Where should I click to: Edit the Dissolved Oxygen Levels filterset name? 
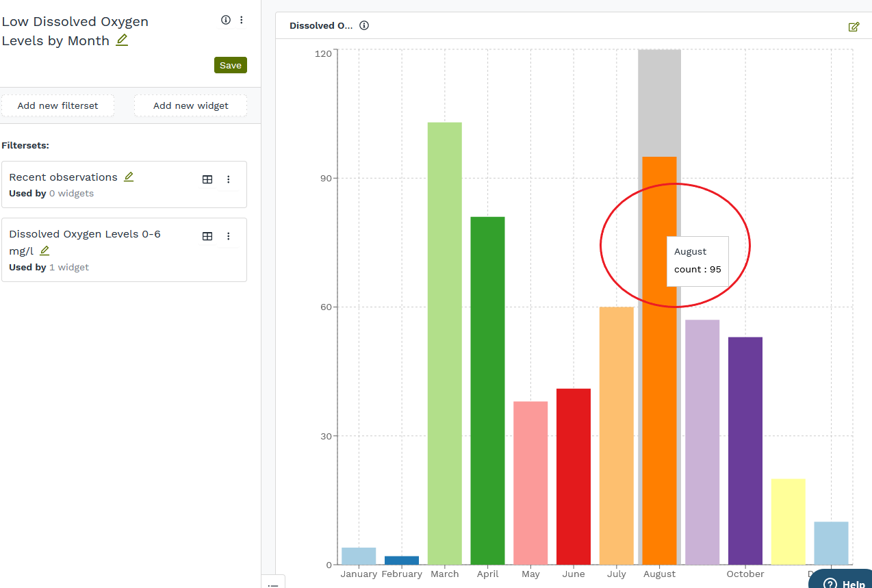click(x=44, y=251)
